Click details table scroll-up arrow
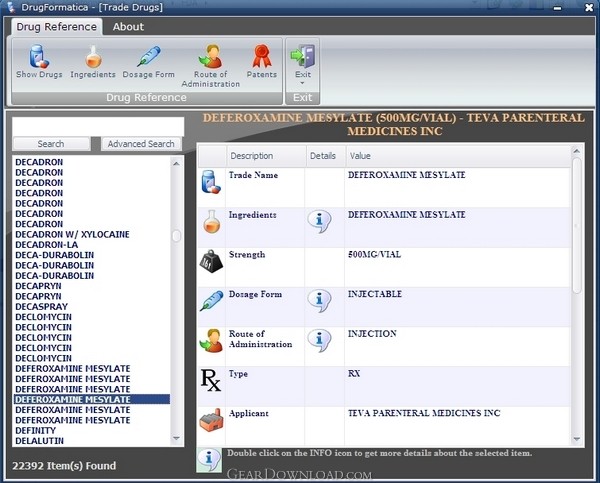600x483 pixels. [x=577, y=151]
